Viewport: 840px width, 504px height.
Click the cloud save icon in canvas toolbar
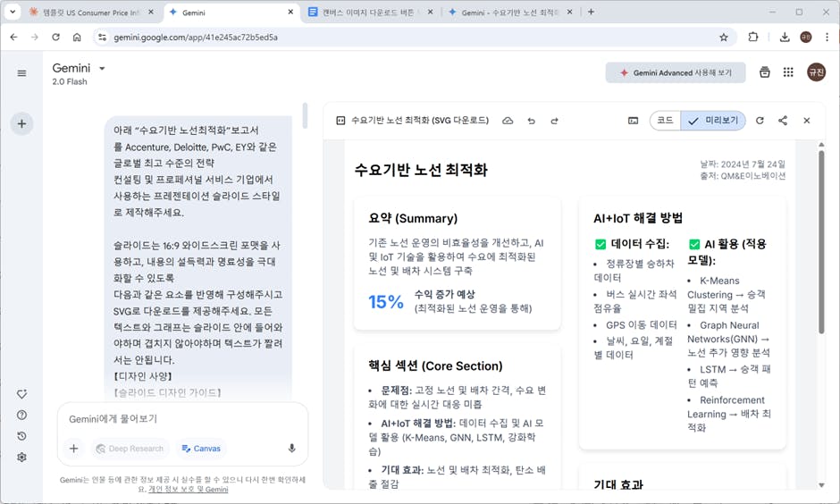[508, 121]
